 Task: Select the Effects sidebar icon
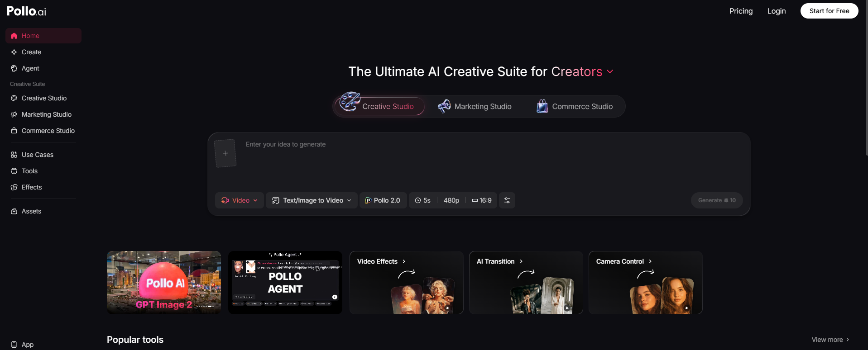(x=14, y=187)
